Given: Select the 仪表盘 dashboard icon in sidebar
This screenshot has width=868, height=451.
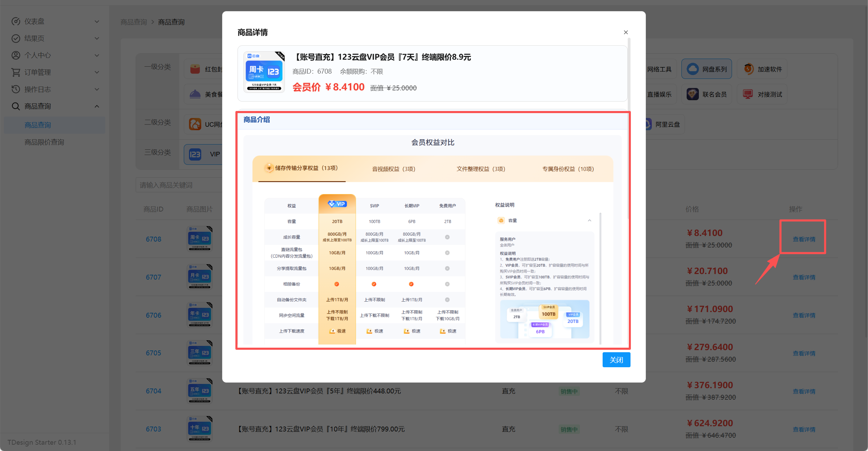Looking at the screenshot, I should pyautogui.click(x=16, y=21).
